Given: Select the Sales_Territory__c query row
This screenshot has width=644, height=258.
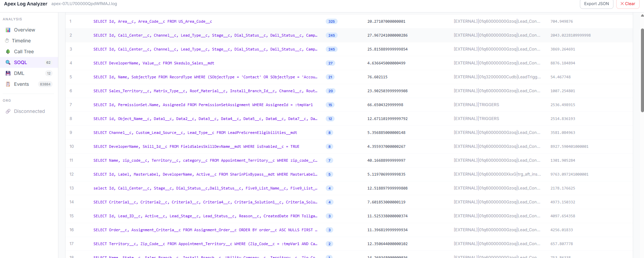Looking at the screenshot, I should pyautogui.click(x=349, y=91).
